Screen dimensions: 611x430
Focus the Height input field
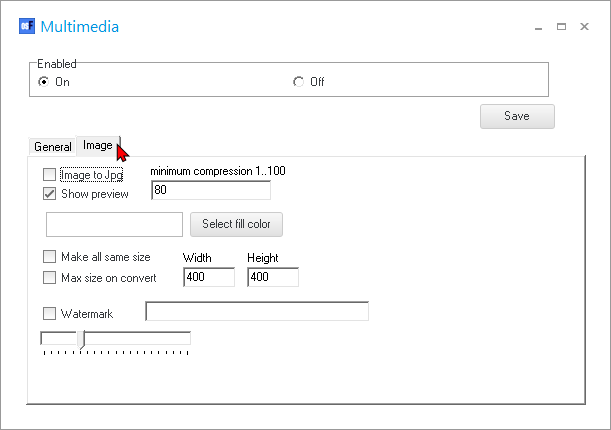pyautogui.click(x=272, y=277)
